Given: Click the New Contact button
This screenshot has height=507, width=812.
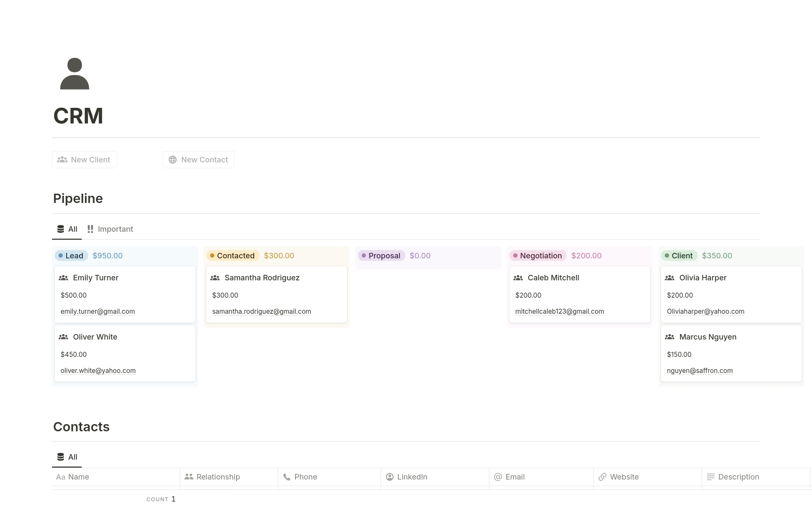Looking at the screenshot, I should [x=198, y=160].
